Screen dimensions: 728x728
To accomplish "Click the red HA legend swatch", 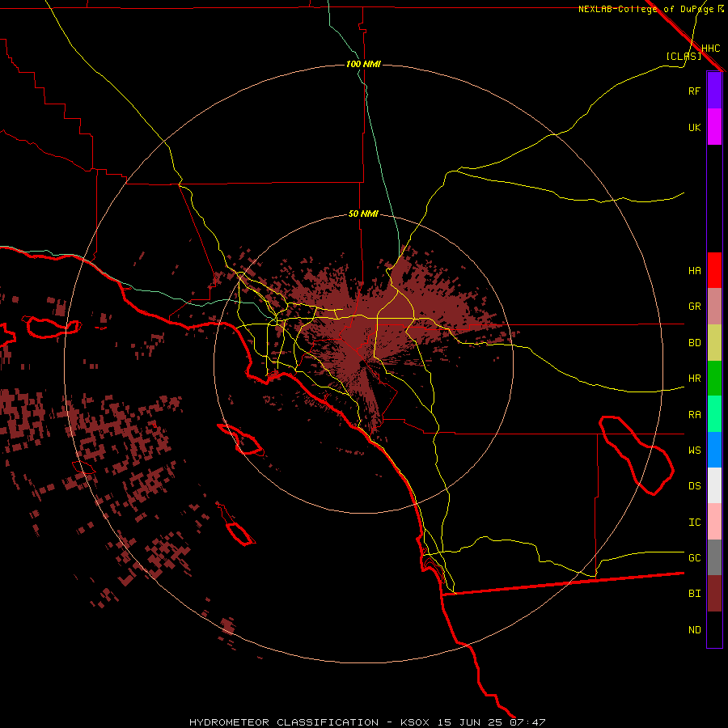I will point(714,270).
